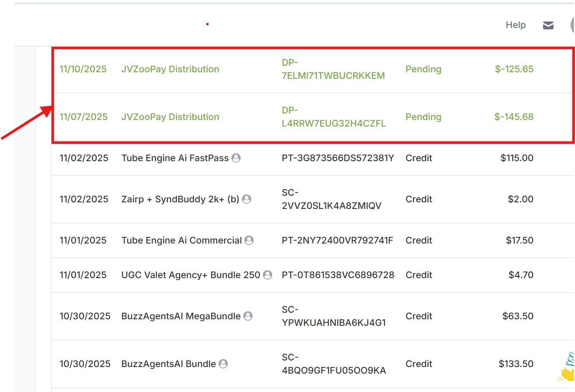This screenshot has width=575, height=392.
Task: Click user icon beside Zairp + SyndBuddy 2k+ (b)
Action: pos(247,199)
